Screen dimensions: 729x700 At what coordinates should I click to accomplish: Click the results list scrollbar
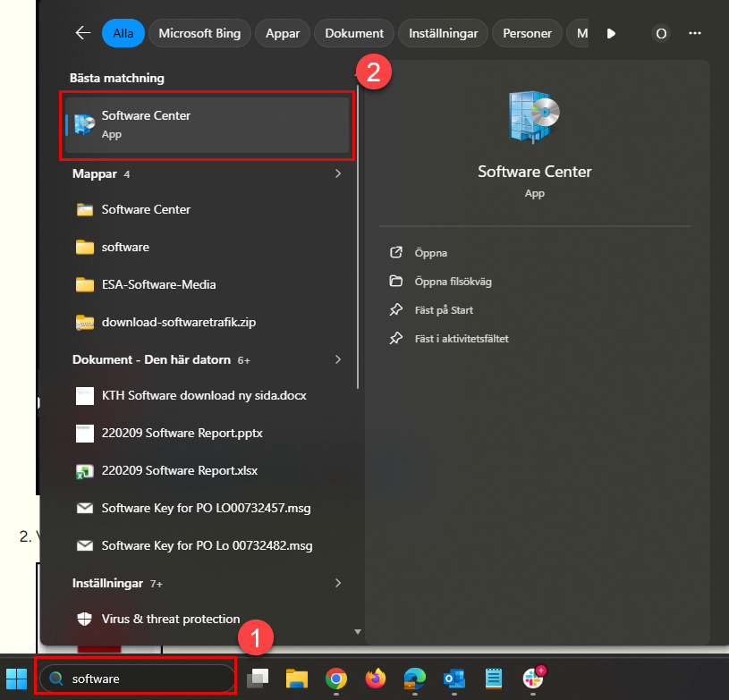pyautogui.click(x=358, y=236)
